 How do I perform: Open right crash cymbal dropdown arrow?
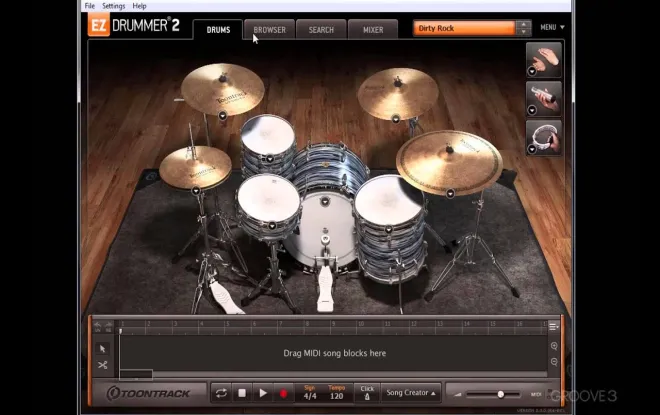(396, 120)
